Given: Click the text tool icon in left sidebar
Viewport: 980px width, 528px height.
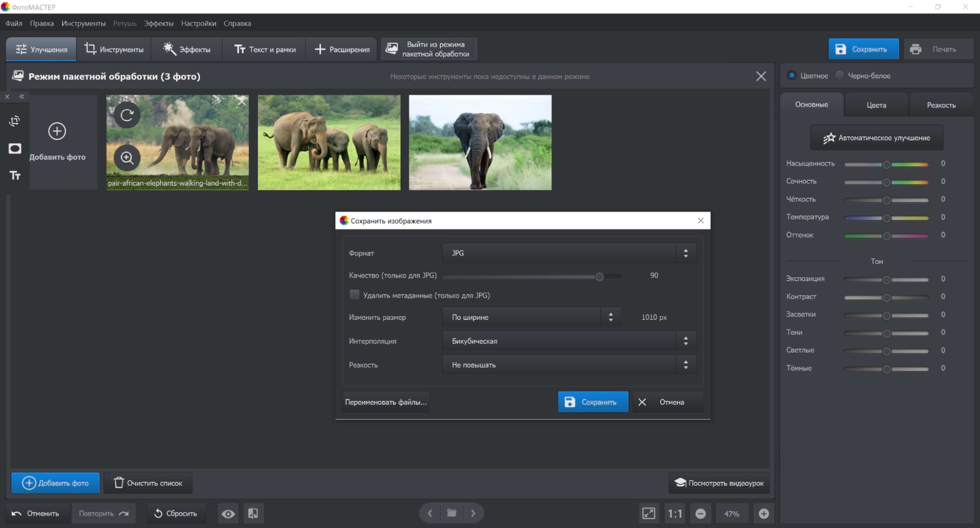Looking at the screenshot, I should click(15, 176).
